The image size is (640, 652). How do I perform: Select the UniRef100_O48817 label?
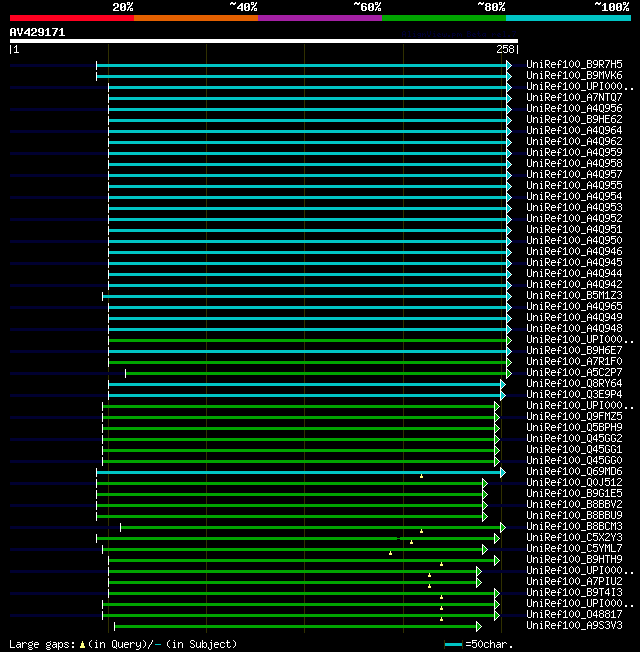click(x=574, y=615)
